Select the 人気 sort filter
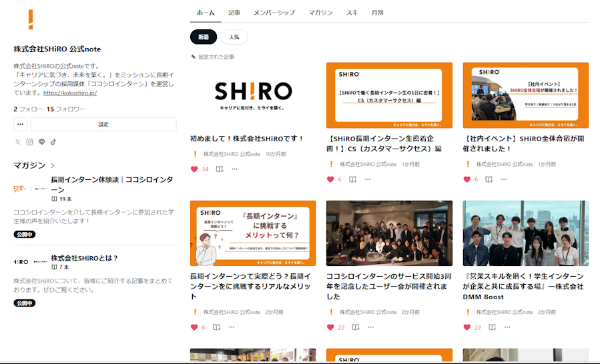 coord(234,37)
